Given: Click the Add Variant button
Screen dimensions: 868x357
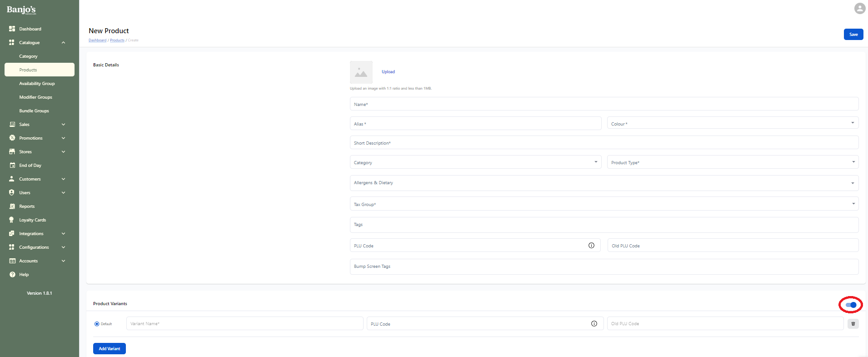Looking at the screenshot, I should [110, 348].
